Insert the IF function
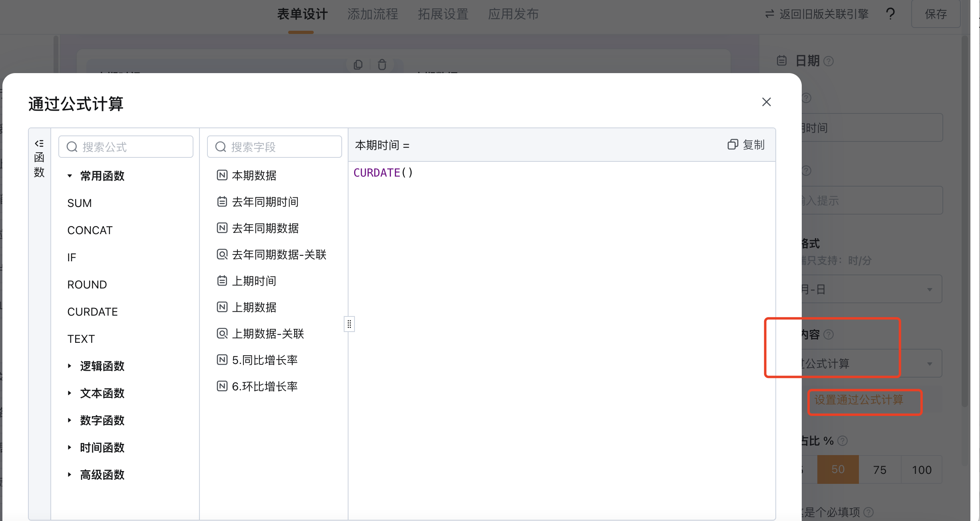The height and width of the screenshot is (521, 980). pos(72,257)
